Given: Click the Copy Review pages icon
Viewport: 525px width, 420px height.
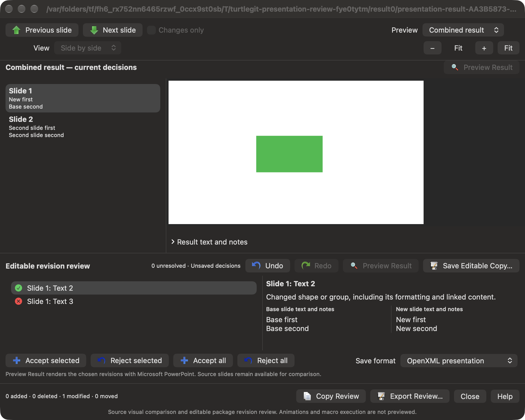Looking at the screenshot, I should click(307, 396).
